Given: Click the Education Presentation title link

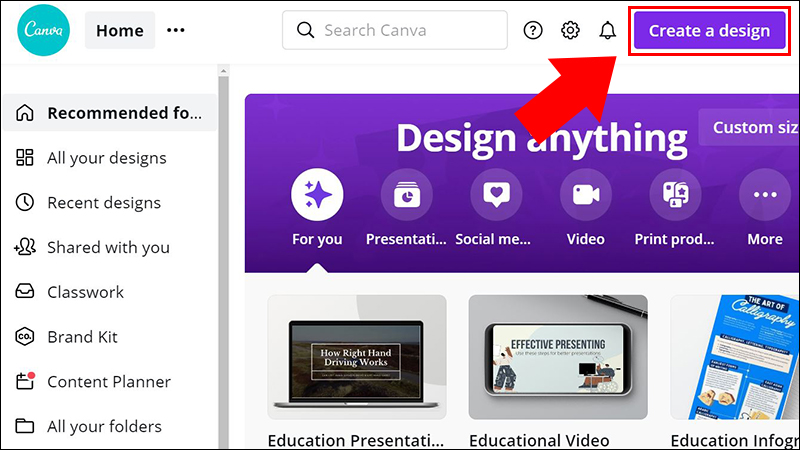Looking at the screenshot, I should coord(356,440).
